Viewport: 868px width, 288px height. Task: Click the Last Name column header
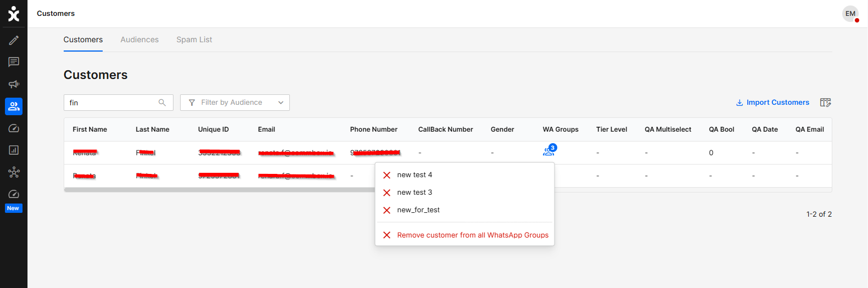pyautogui.click(x=153, y=129)
